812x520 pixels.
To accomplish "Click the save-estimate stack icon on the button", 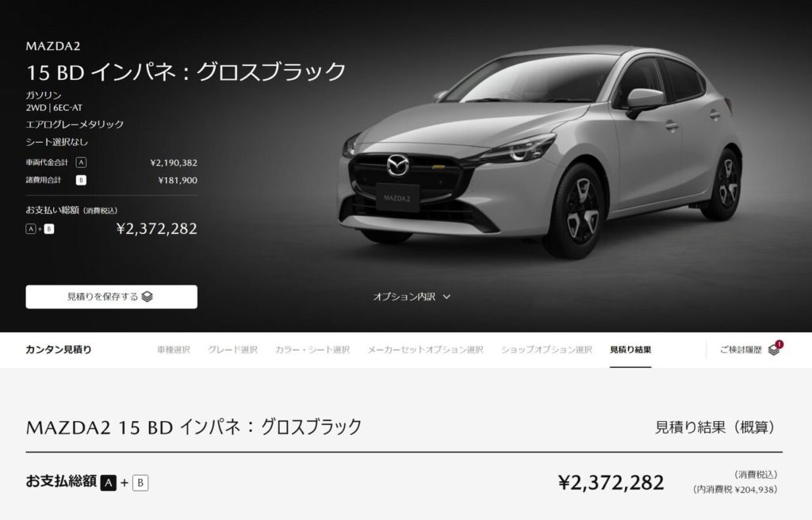I will click(x=147, y=296).
